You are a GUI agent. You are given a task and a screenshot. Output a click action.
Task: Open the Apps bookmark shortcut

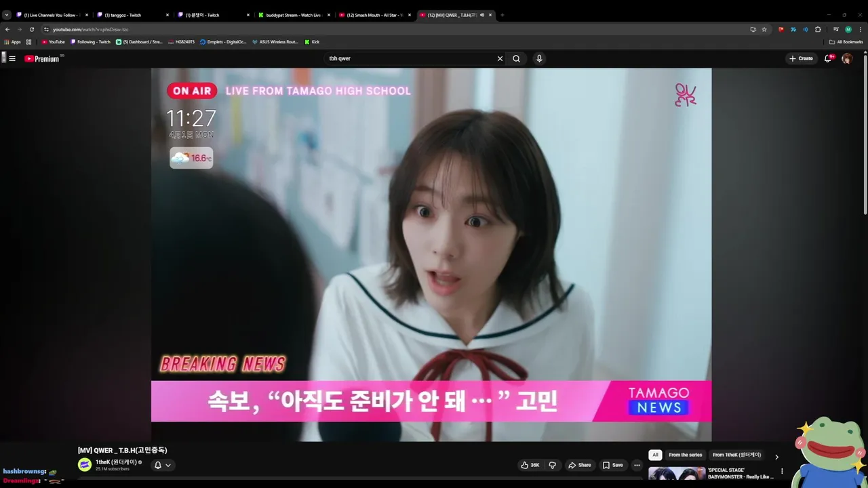click(13, 42)
